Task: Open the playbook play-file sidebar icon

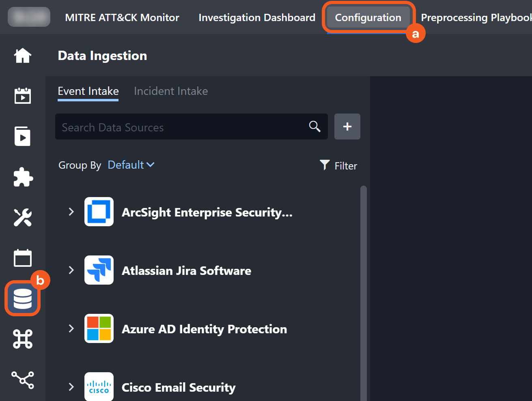Action: tap(23, 136)
